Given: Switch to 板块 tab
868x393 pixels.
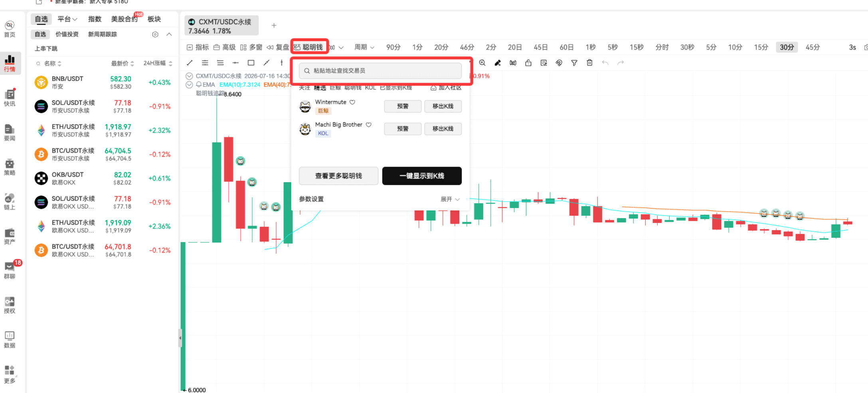Looking at the screenshot, I should [x=154, y=19].
